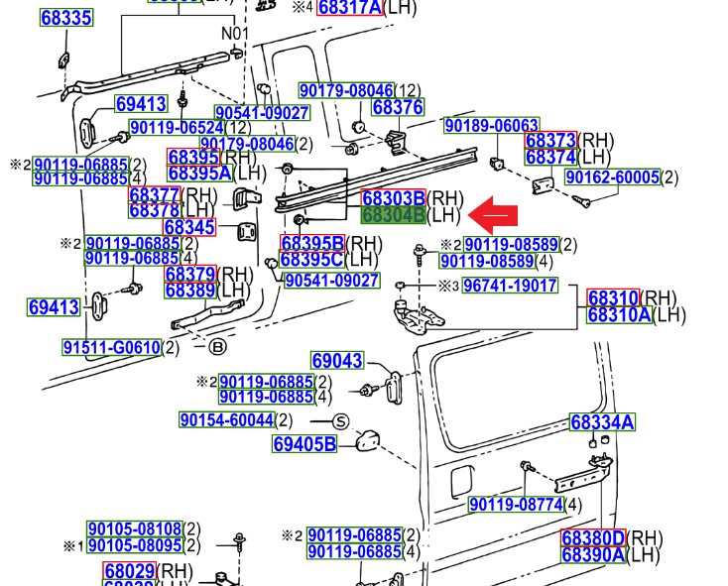Click the red arrow pointing at 68304B
This screenshot has width=728, height=586.
coord(492,215)
